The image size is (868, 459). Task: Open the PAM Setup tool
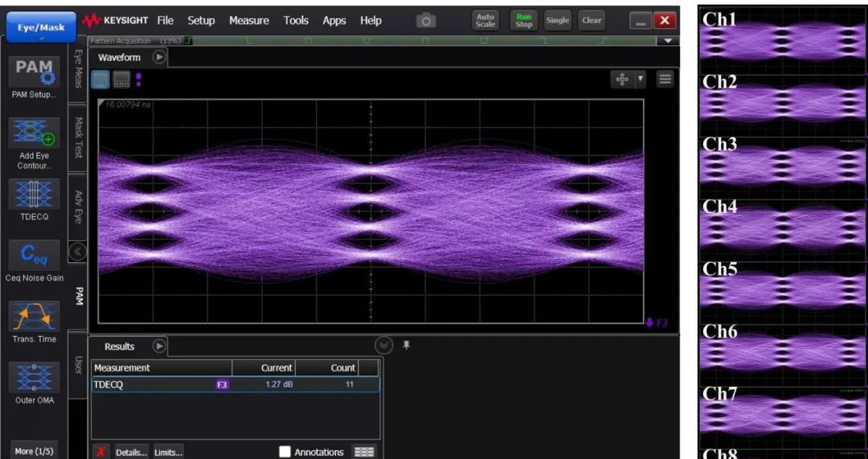[35, 72]
